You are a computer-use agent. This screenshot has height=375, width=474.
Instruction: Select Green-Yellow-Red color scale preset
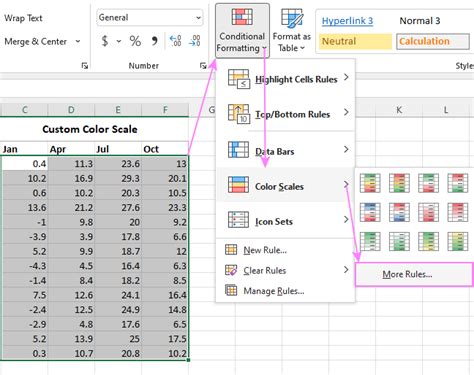pyautogui.click(x=370, y=183)
